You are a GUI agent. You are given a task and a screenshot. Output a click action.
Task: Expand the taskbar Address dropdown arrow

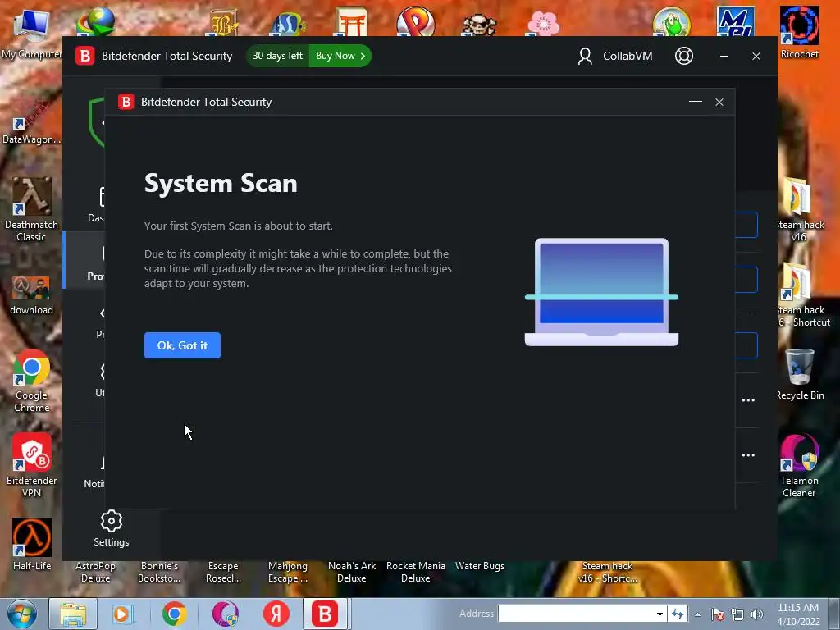[660, 614]
